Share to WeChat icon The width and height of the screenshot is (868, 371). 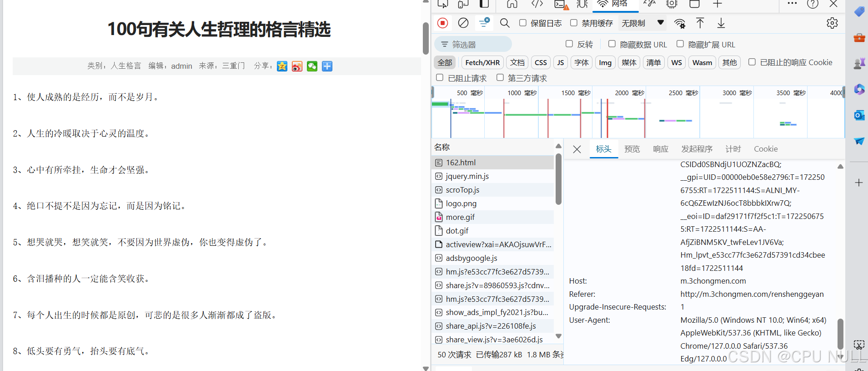312,66
